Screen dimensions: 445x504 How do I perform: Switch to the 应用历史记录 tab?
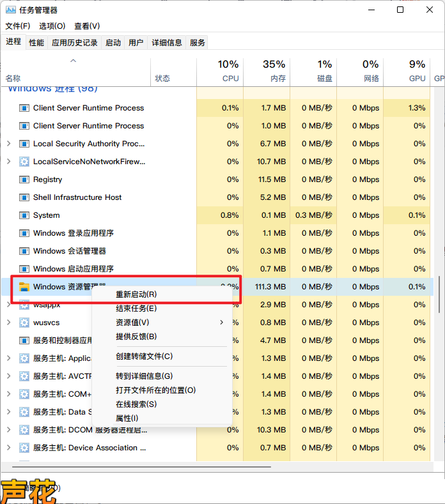(75, 42)
